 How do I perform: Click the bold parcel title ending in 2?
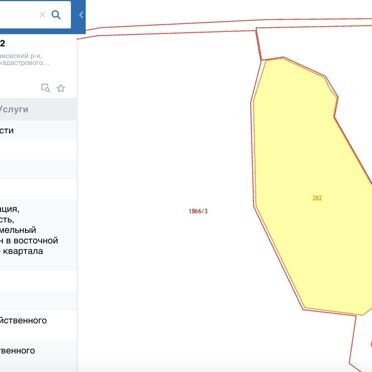click(x=2, y=44)
